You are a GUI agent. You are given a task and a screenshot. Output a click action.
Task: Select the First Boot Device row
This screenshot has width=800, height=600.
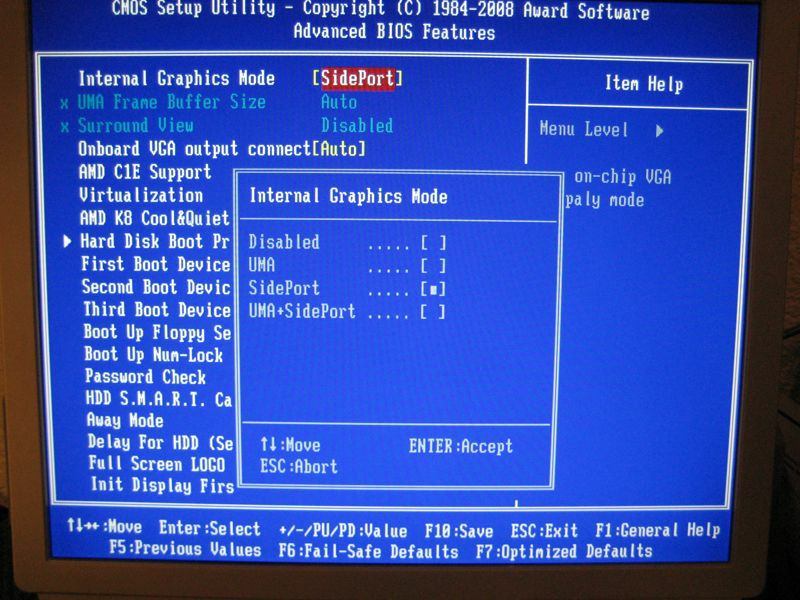click(x=156, y=264)
